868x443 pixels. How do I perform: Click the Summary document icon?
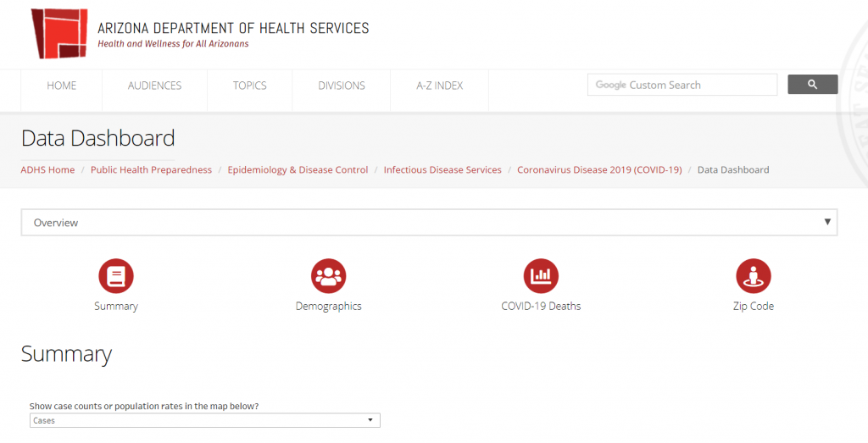point(116,276)
